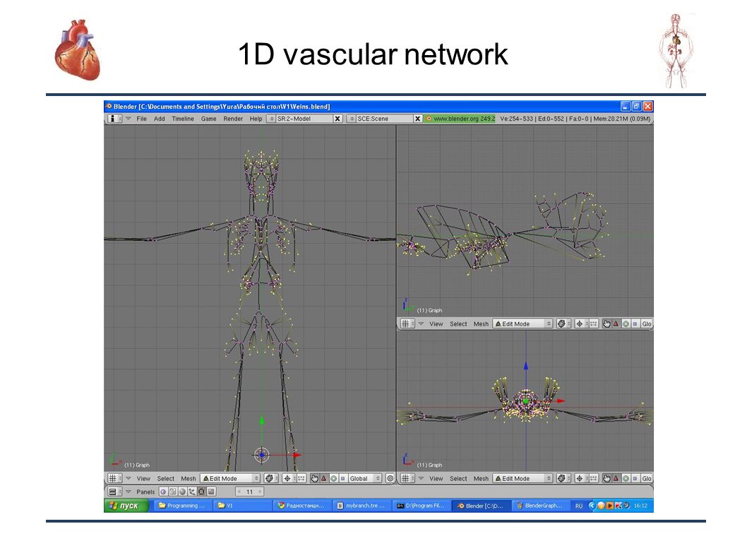Image resolution: width=747 pixels, height=560 pixels.
Task: Open the pivot point selector in left viewport
Action: 289,478
